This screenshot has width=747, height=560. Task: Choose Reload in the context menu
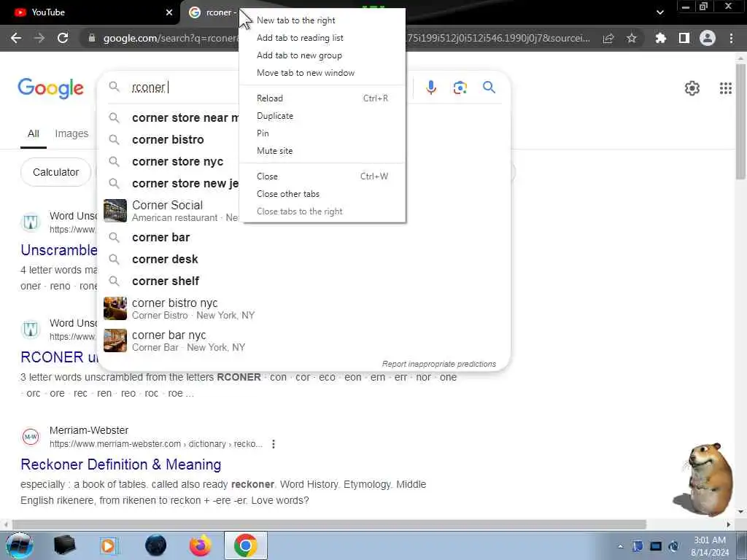322,98
